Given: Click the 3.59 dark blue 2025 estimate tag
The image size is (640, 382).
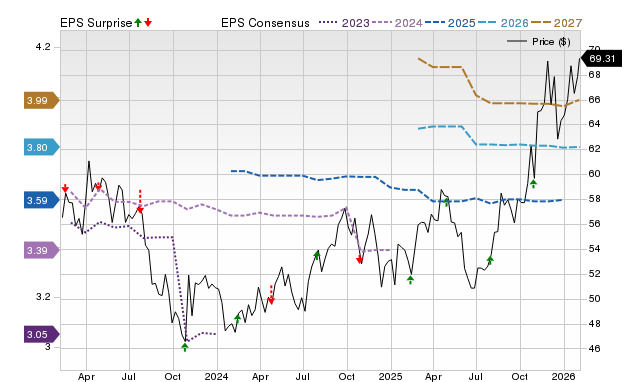Looking at the screenshot, I should [x=42, y=200].
